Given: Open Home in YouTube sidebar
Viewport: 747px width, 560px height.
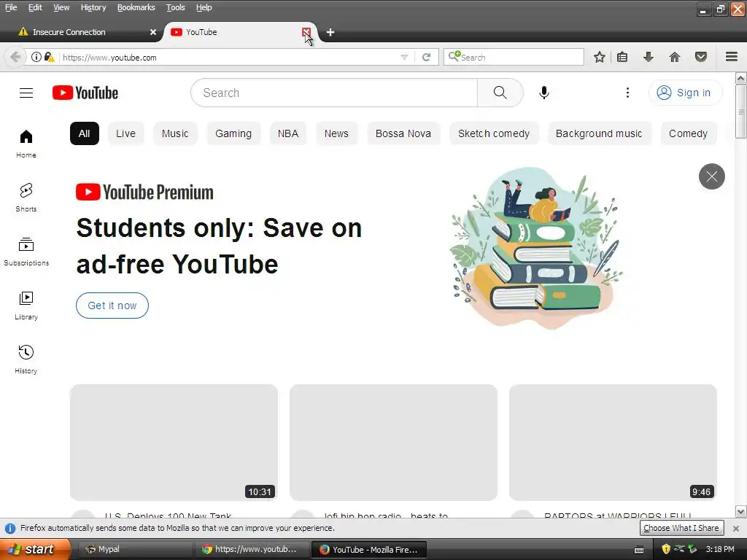Looking at the screenshot, I should (x=26, y=144).
